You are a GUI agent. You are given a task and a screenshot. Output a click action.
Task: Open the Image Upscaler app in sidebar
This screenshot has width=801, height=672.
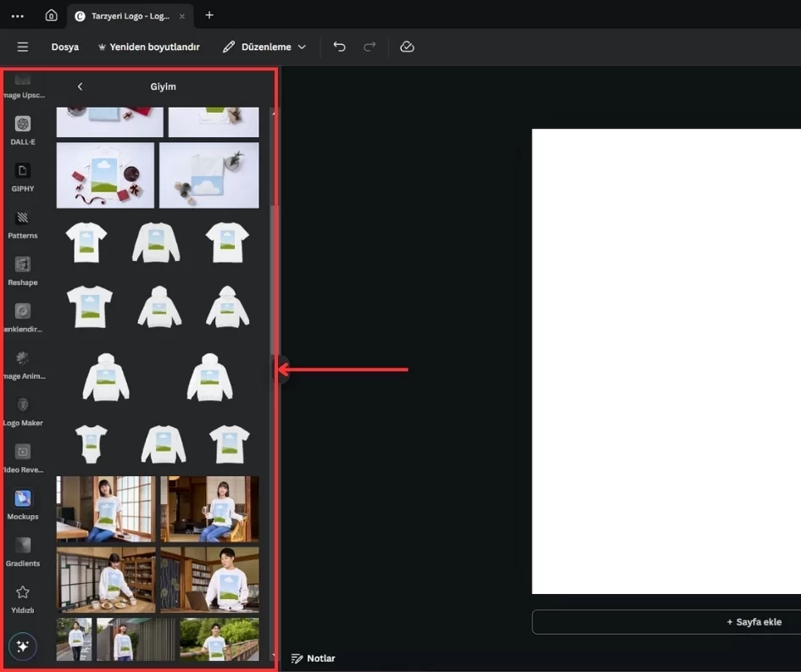point(23,86)
